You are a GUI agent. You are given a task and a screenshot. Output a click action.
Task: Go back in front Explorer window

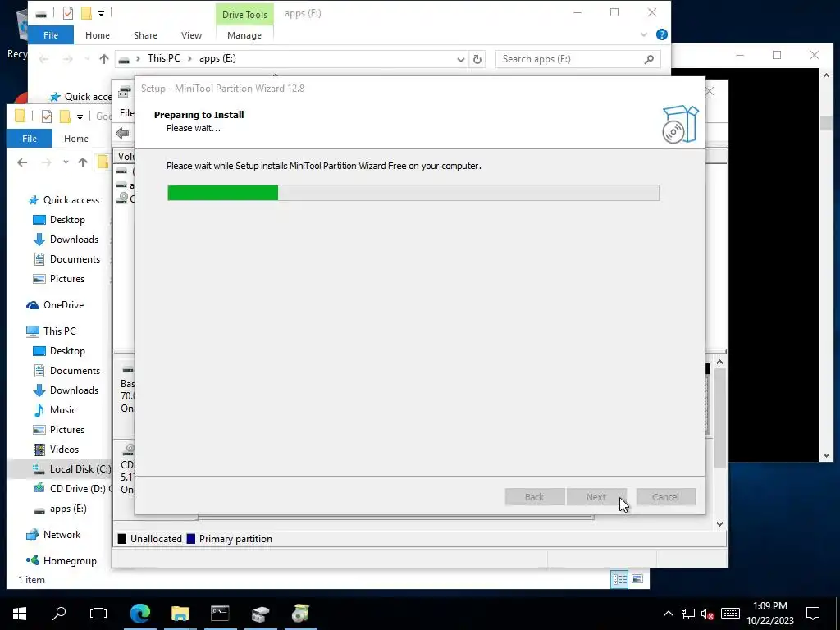(x=22, y=162)
